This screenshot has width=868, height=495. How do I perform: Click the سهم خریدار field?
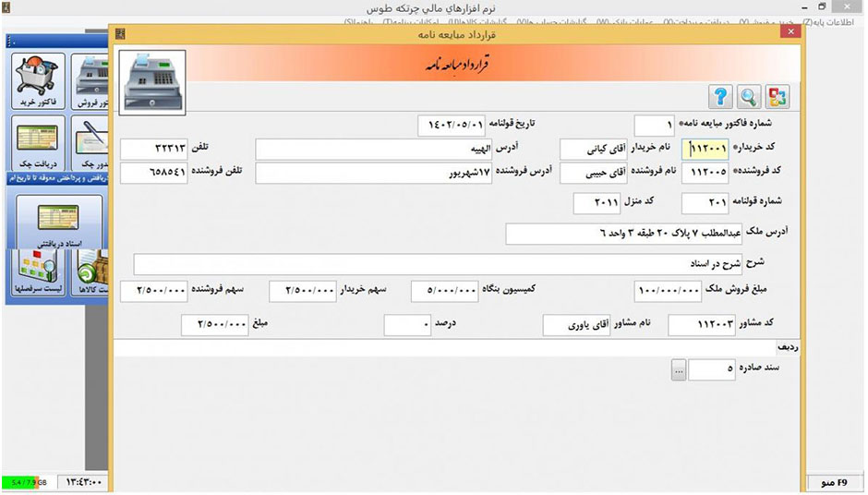303,291
